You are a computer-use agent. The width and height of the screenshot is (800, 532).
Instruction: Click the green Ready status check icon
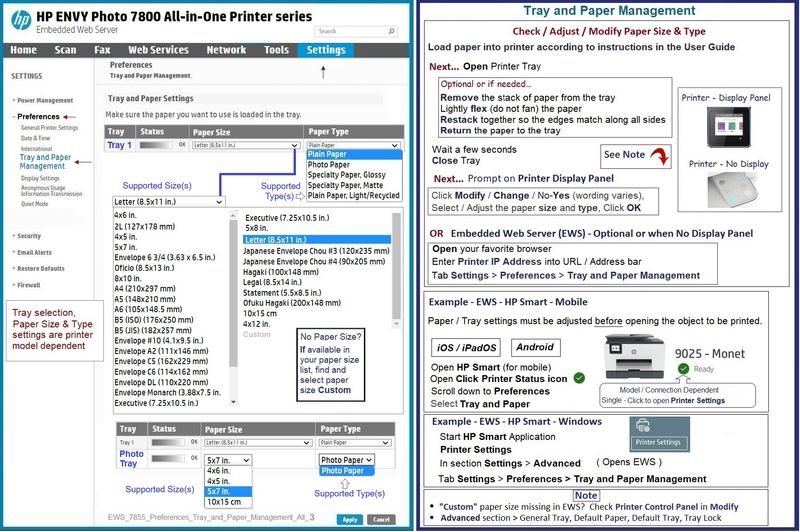click(x=683, y=369)
